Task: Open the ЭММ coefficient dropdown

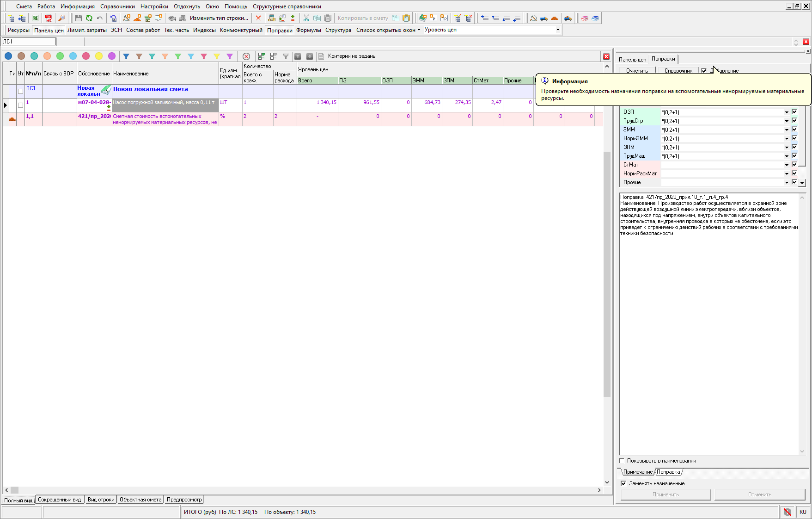Action: coord(787,130)
